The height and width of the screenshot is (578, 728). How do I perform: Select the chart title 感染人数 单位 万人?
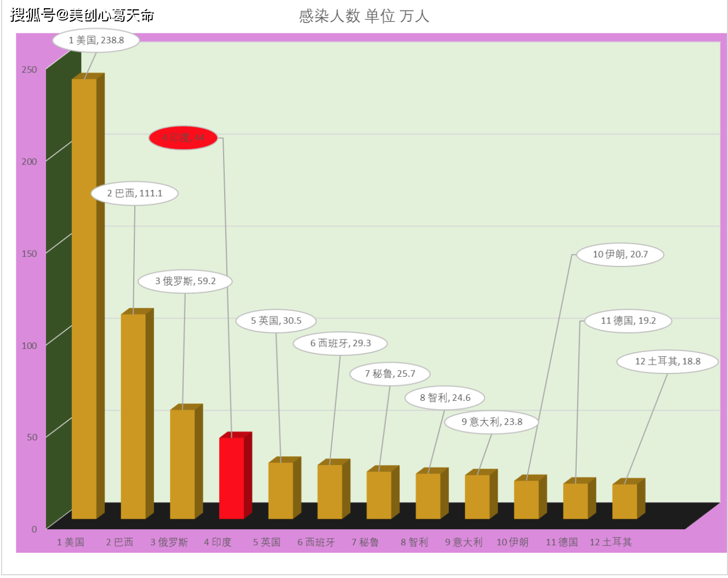(364, 16)
